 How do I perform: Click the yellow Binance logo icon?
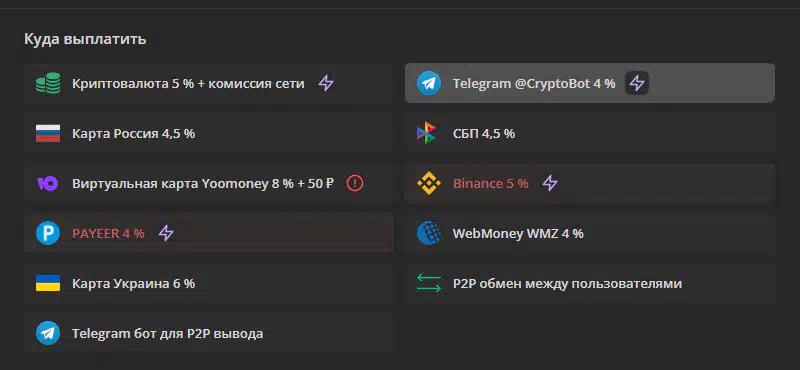(429, 183)
